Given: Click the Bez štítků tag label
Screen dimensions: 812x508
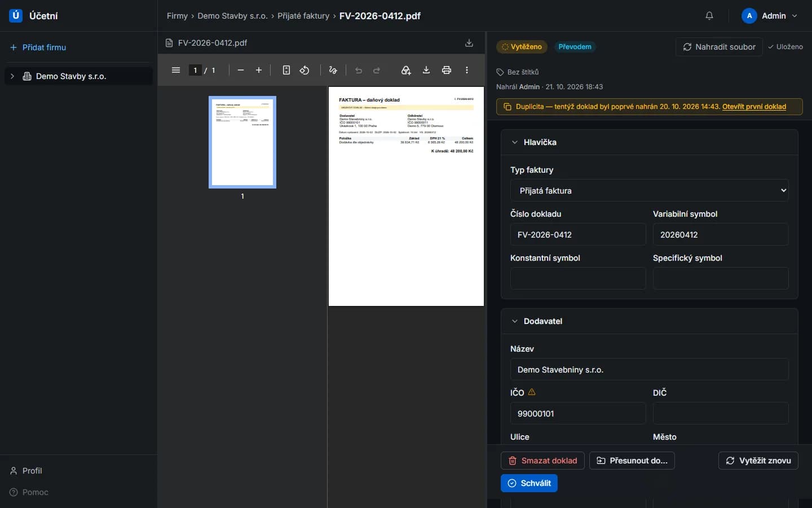Looking at the screenshot, I should [518, 72].
